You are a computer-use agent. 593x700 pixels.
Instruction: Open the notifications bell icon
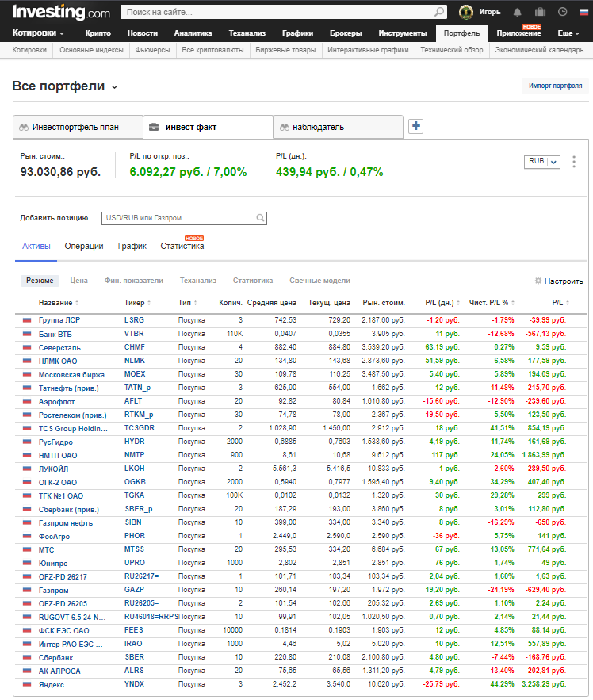[517, 12]
